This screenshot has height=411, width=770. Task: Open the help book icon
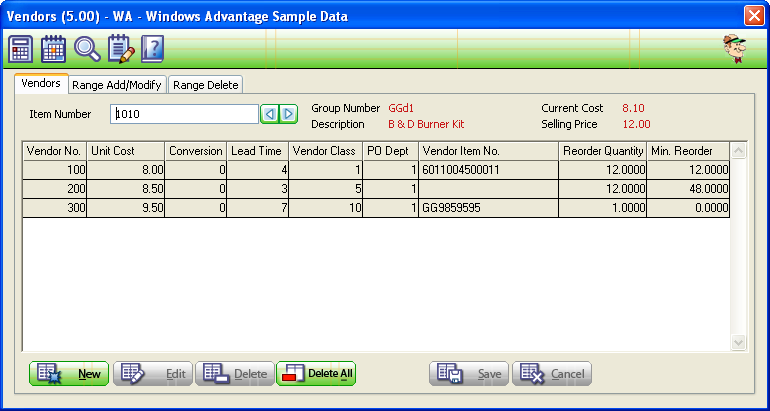click(152, 49)
